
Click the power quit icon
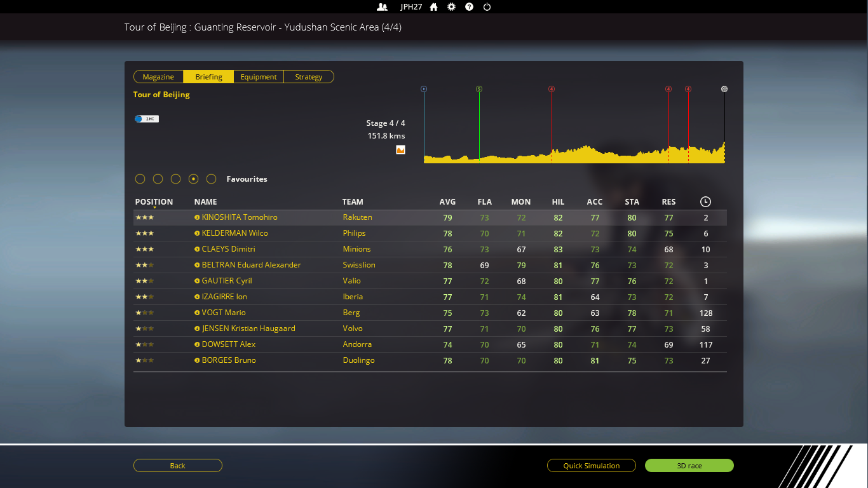coord(487,7)
